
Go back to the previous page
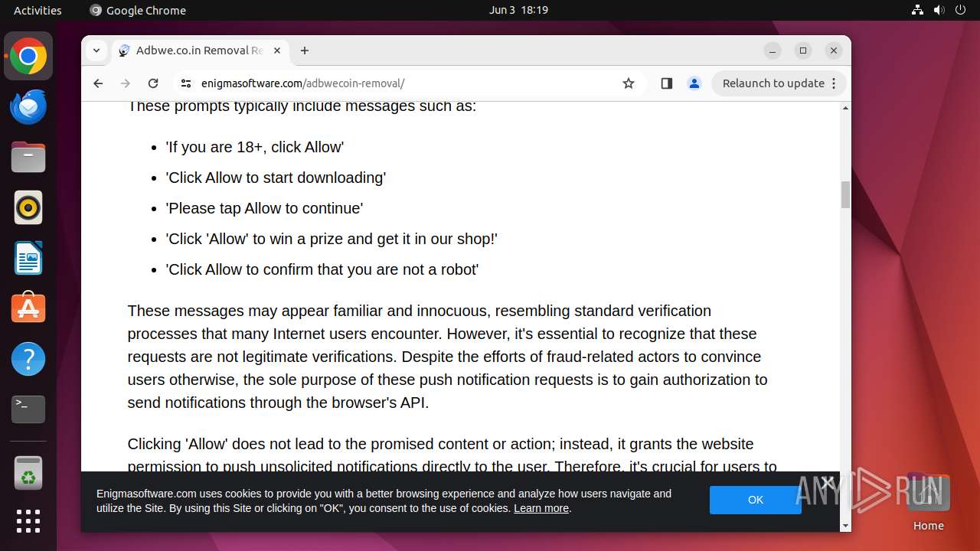click(98, 83)
